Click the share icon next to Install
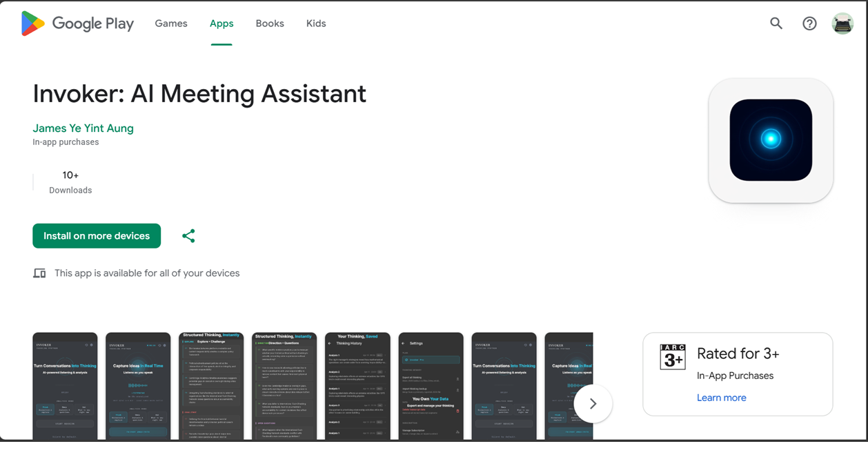 (188, 236)
